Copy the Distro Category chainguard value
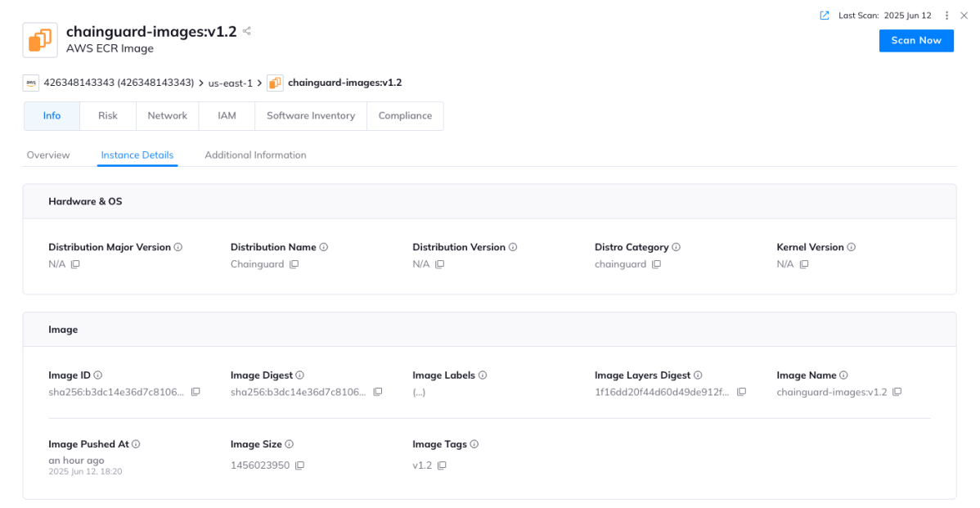980x508 pixels. [656, 264]
